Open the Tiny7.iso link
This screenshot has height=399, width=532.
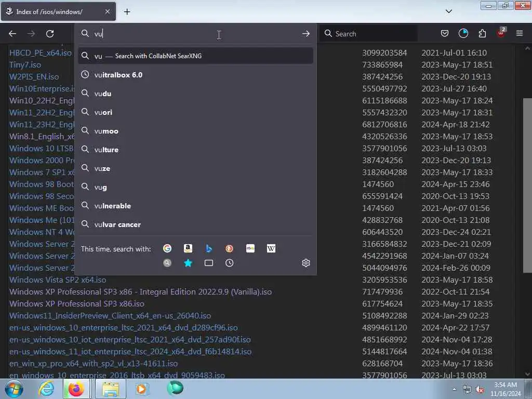tap(25, 64)
